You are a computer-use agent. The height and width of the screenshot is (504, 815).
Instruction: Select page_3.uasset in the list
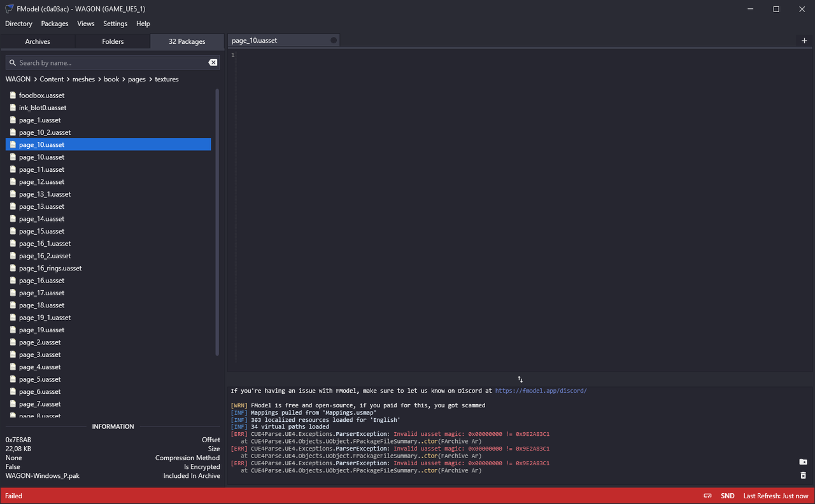[108, 354]
